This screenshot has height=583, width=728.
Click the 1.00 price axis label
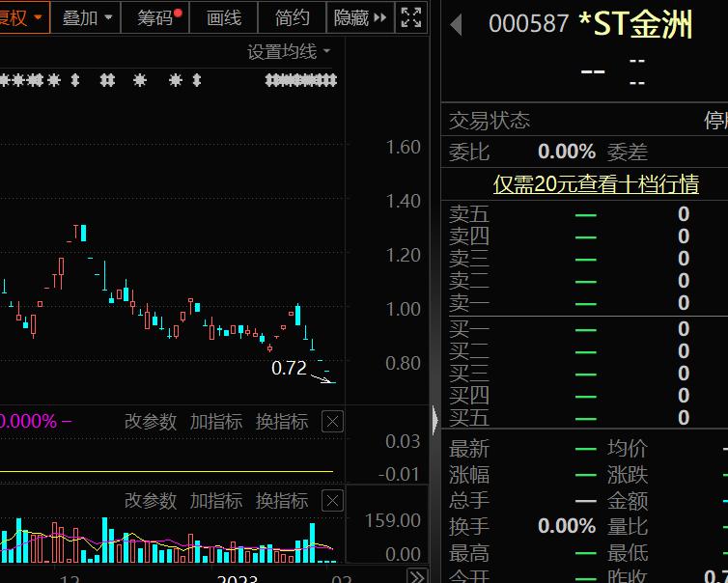(403, 309)
